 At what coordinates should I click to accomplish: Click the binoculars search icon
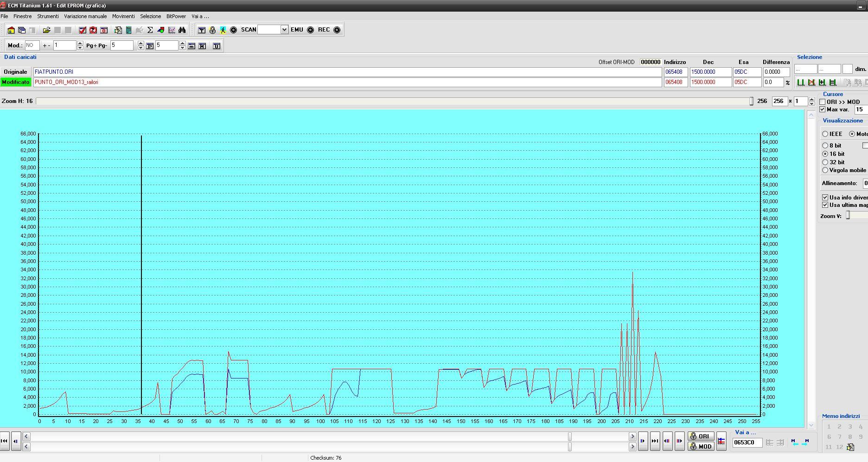point(182,30)
